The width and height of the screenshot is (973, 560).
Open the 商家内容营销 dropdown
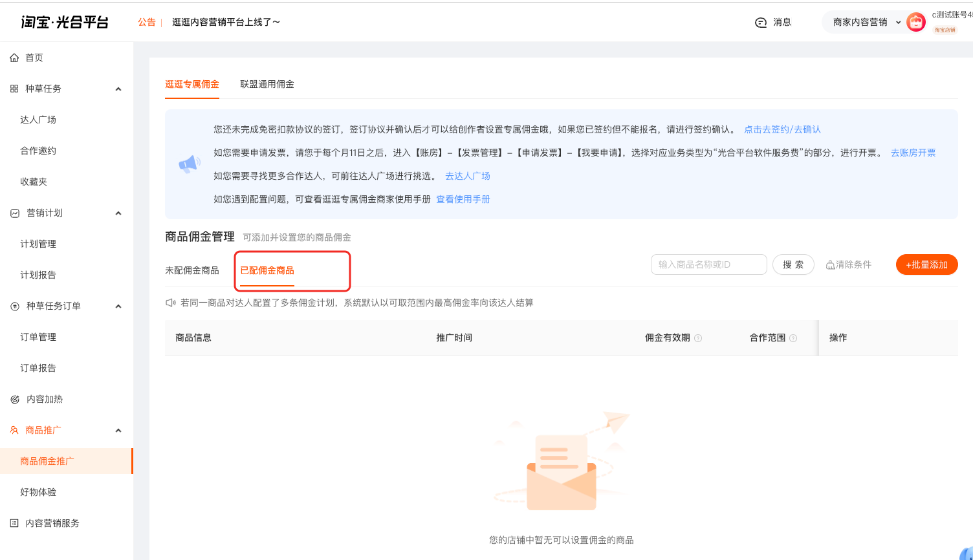click(x=867, y=22)
